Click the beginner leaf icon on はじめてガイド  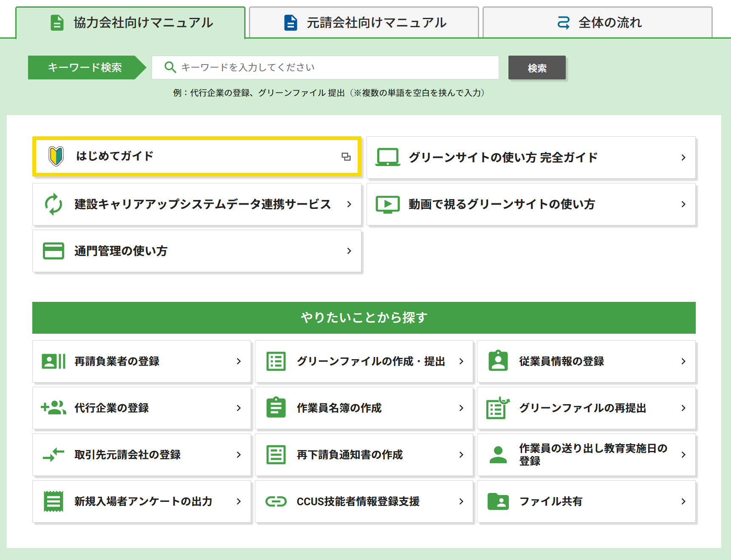(x=56, y=156)
